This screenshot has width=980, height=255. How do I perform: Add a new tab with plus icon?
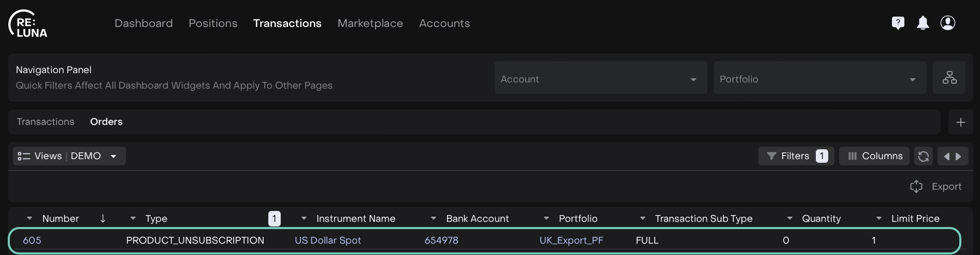coord(960,122)
